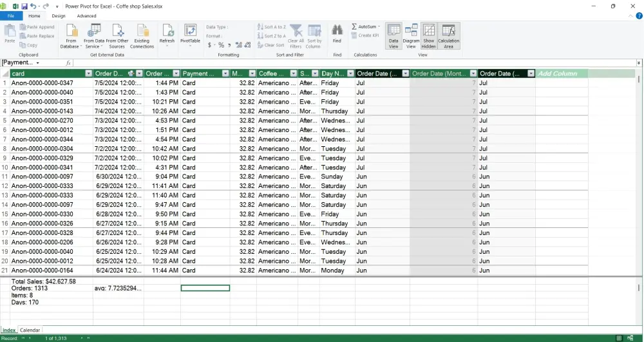
Task: Switch to Excel via the green Excel icon
Action: coord(15,6)
